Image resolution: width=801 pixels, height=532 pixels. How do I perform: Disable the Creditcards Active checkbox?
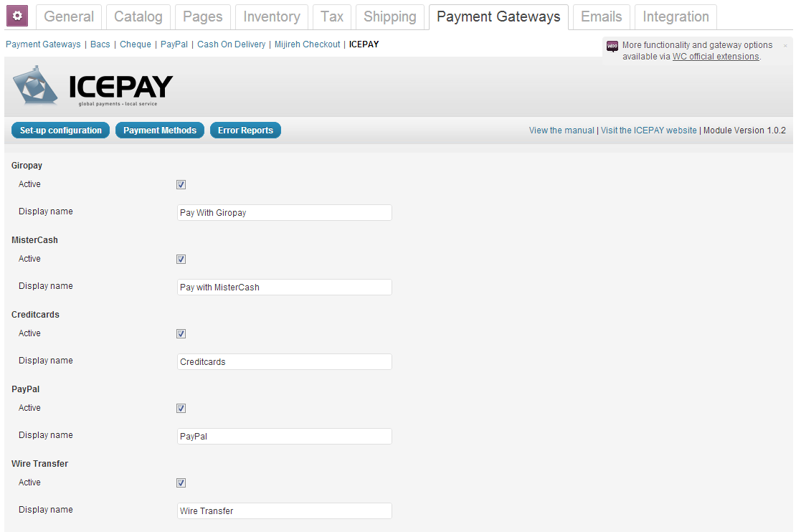pyautogui.click(x=181, y=333)
